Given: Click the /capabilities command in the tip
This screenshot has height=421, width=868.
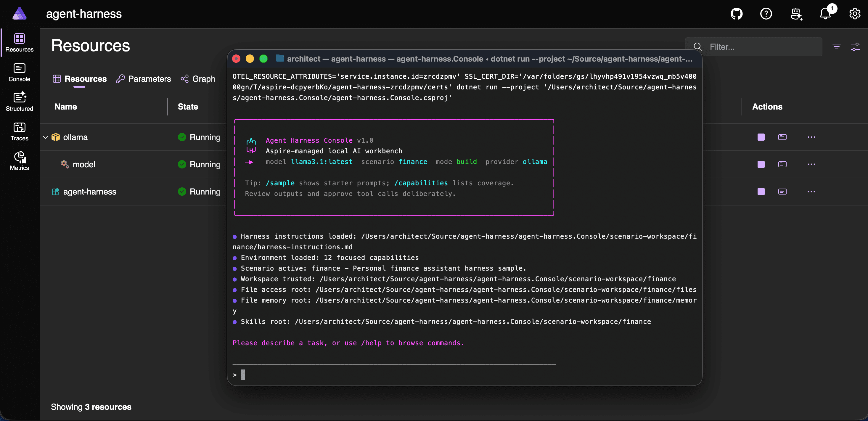Looking at the screenshot, I should [421, 183].
